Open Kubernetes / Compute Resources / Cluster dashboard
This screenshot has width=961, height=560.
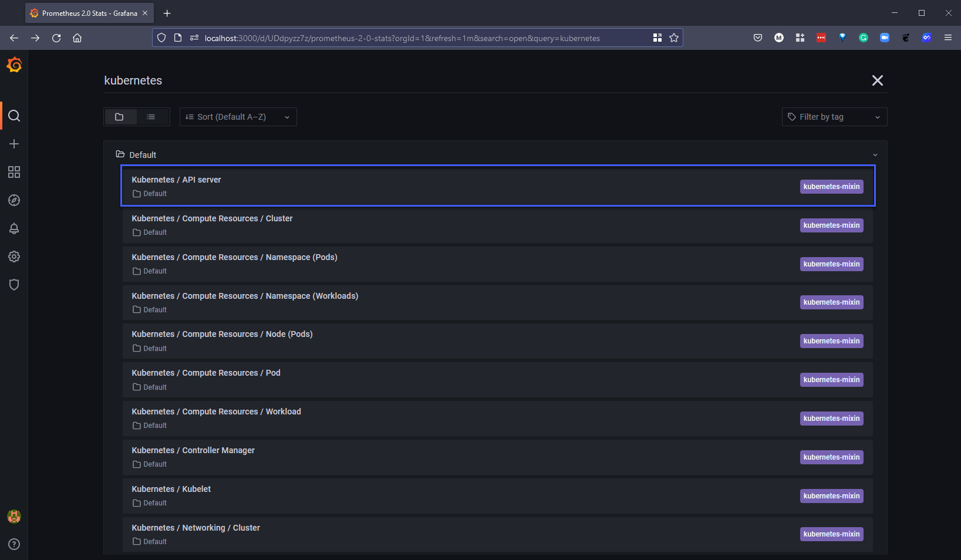[x=212, y=218]
